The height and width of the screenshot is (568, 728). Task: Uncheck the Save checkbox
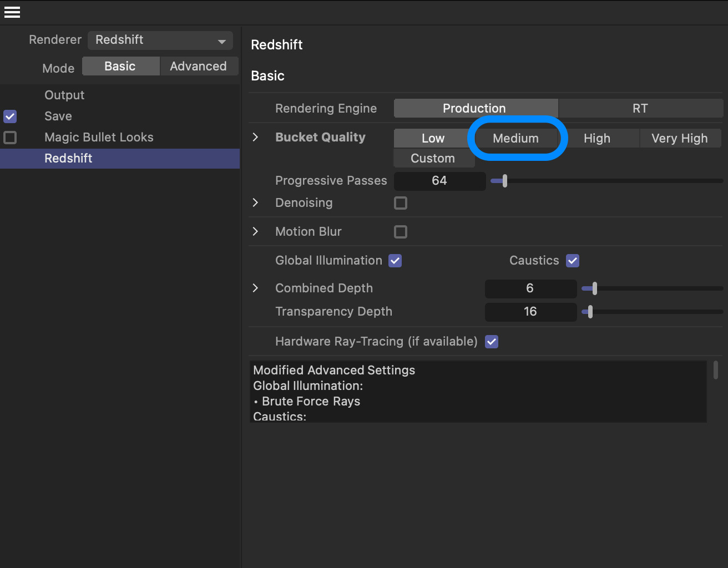tap(10, 116)
